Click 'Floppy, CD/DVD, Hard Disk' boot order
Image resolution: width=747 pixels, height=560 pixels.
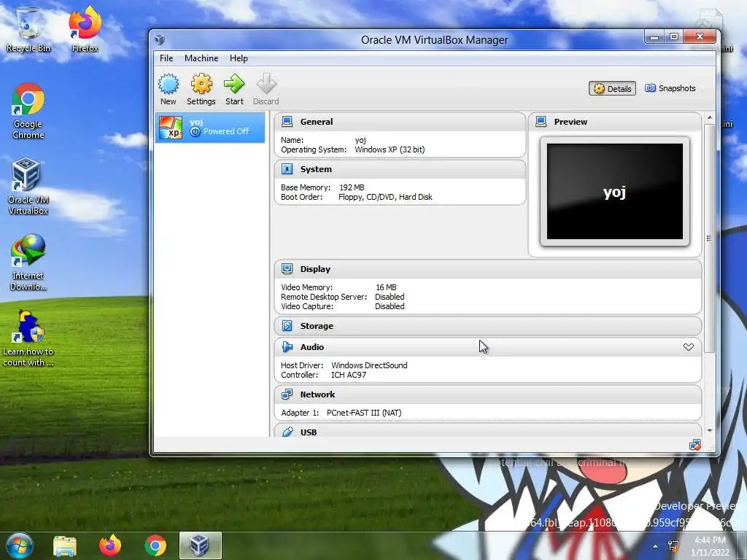click(385, 197)
